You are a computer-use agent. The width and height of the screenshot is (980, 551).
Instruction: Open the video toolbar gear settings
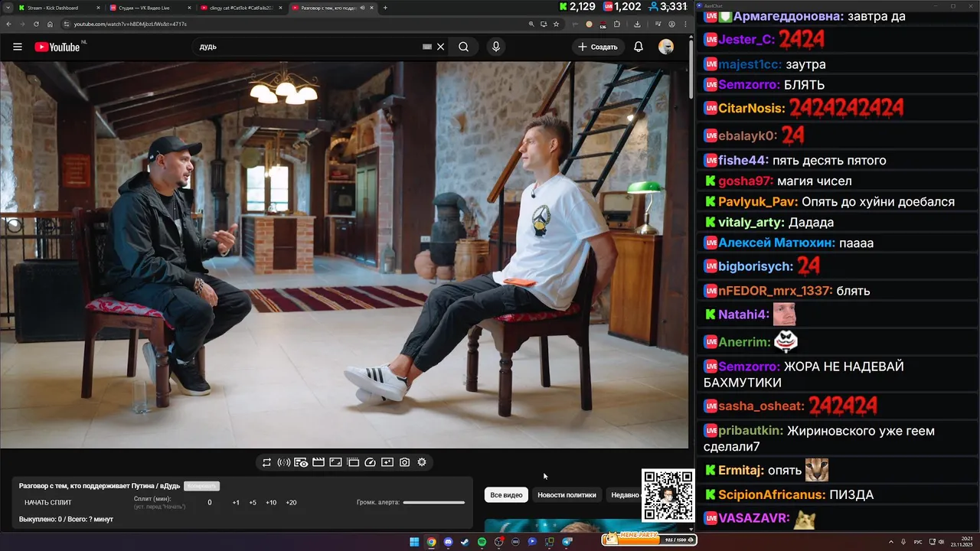422,462
